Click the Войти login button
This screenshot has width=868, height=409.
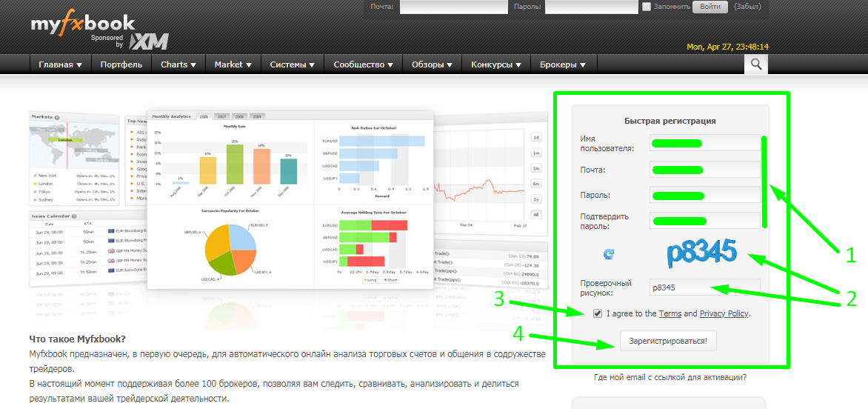710,7
